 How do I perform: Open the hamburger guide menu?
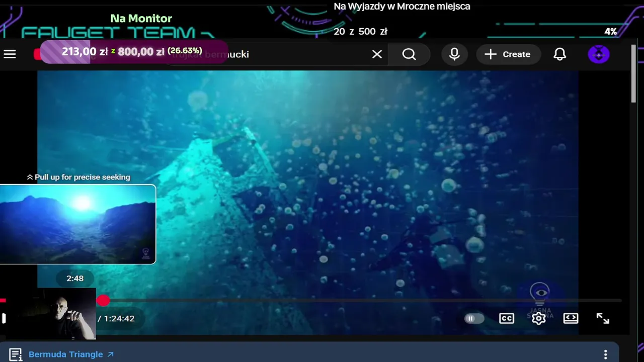click(10, 54)
